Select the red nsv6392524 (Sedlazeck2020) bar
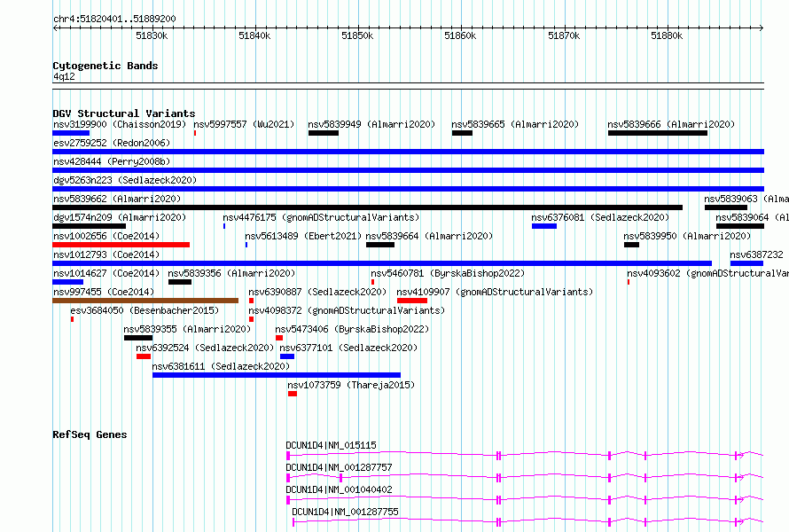Screen dimensions: 789x532 pyautogui.click(x=144, y=356)
